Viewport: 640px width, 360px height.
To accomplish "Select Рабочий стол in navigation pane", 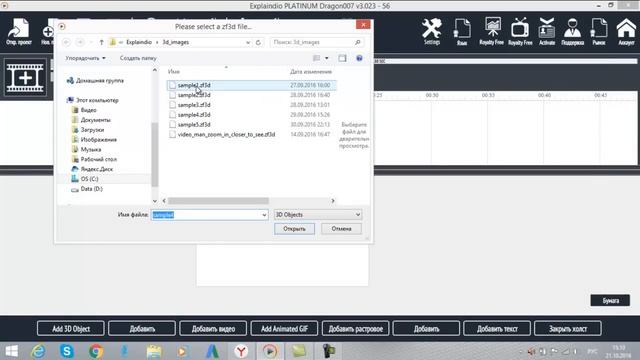I will [x=94, y=159].
